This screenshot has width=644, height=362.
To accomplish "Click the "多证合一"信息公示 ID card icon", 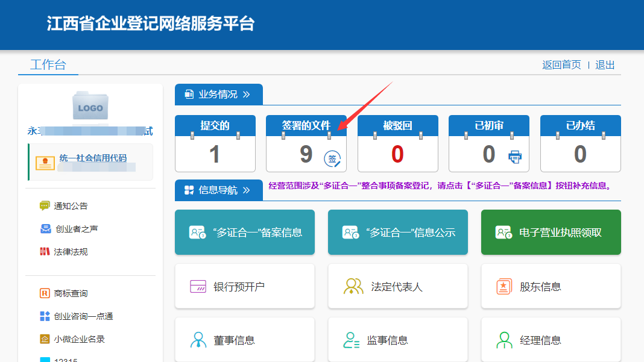I will (350, 232).
